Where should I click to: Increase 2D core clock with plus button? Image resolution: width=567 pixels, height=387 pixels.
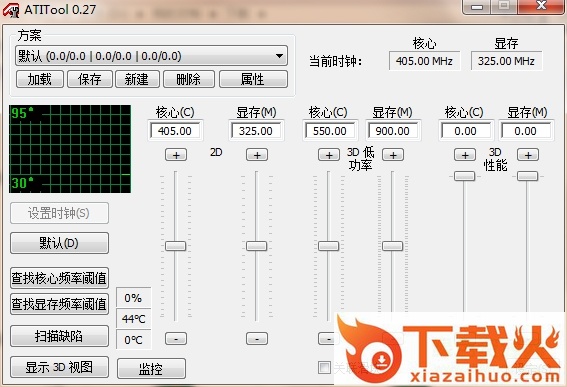(x=176, y=155)
